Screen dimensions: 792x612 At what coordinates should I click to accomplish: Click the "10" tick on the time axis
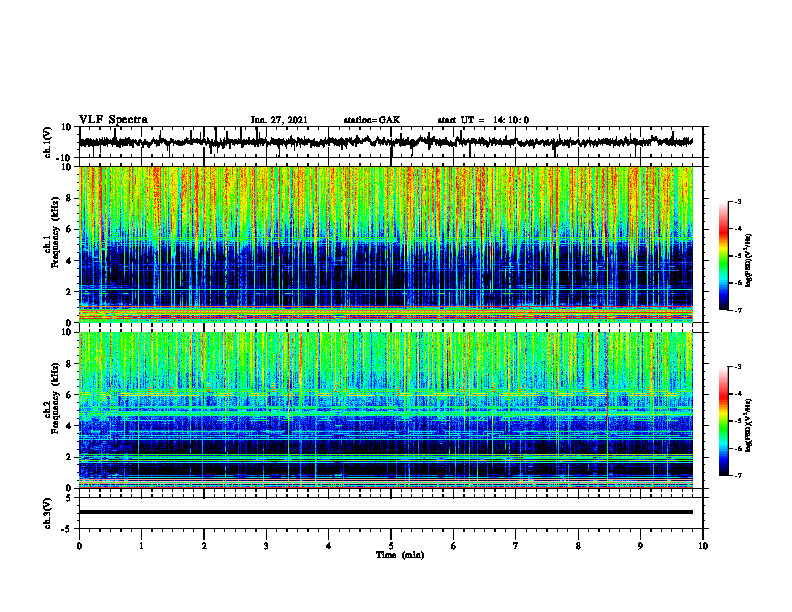pyautogui.click(x=703, y=546)
